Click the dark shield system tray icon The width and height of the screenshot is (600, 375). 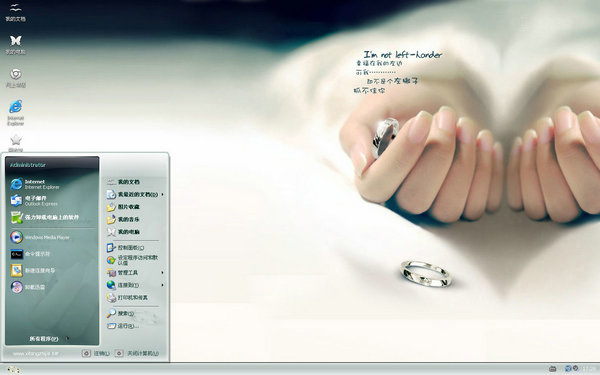tap(575, 368)
